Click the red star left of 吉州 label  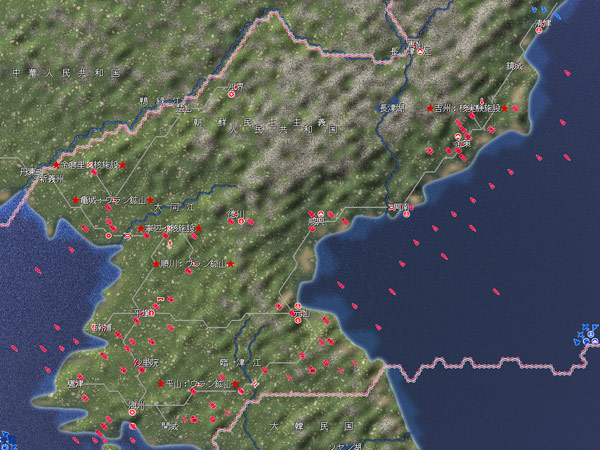click(430, 109)
